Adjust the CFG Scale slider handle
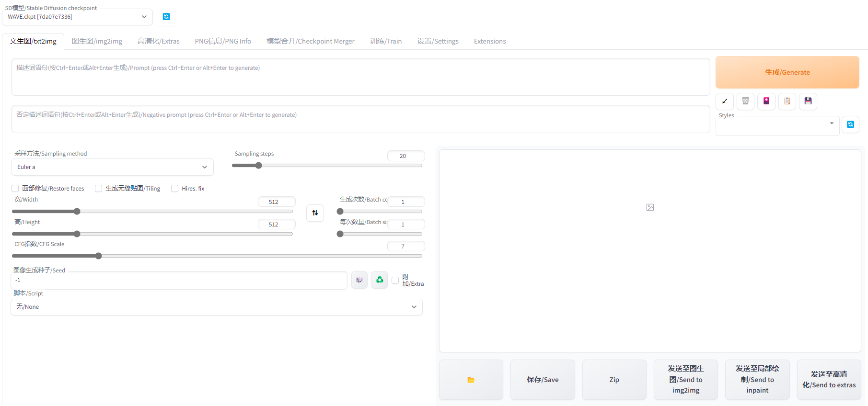This screenshot has width=868, height=406. pyautogui.click(x=99, y=256)
